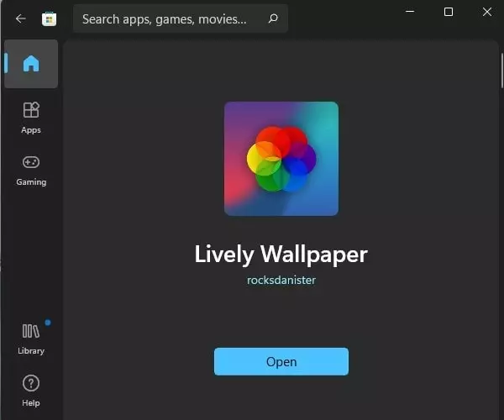Open the Apps section
Screen dimensions: 504x420
(x=31, y=118)
